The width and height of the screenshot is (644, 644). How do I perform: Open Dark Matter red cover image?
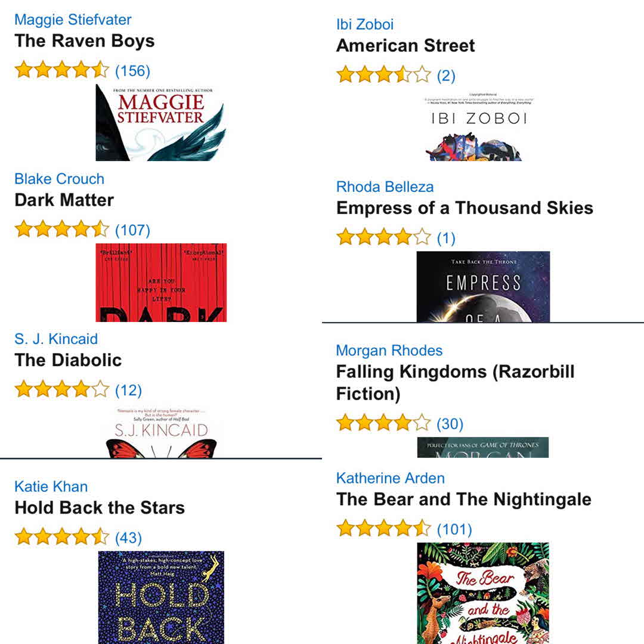[x=161, y=282]
